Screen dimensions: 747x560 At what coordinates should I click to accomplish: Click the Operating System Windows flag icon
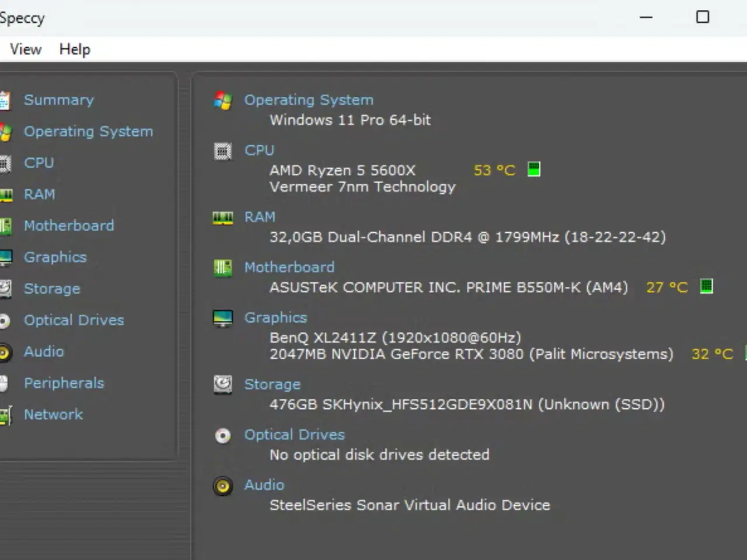tap(222, 101)
